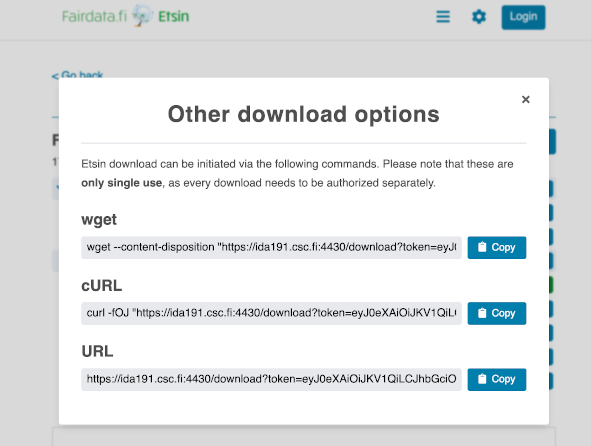This screenshot has height=446, width=591.
Task: Copy the wget command
Action: [497, 247]
